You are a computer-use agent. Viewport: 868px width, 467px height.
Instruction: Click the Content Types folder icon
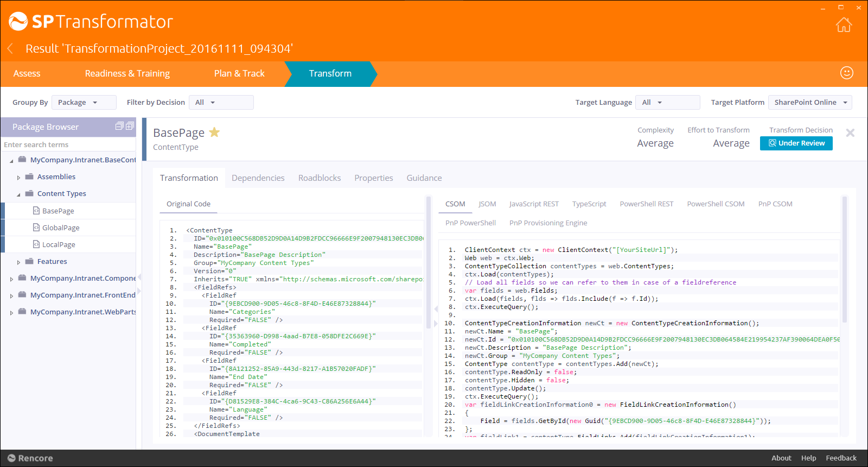[29, 193]
